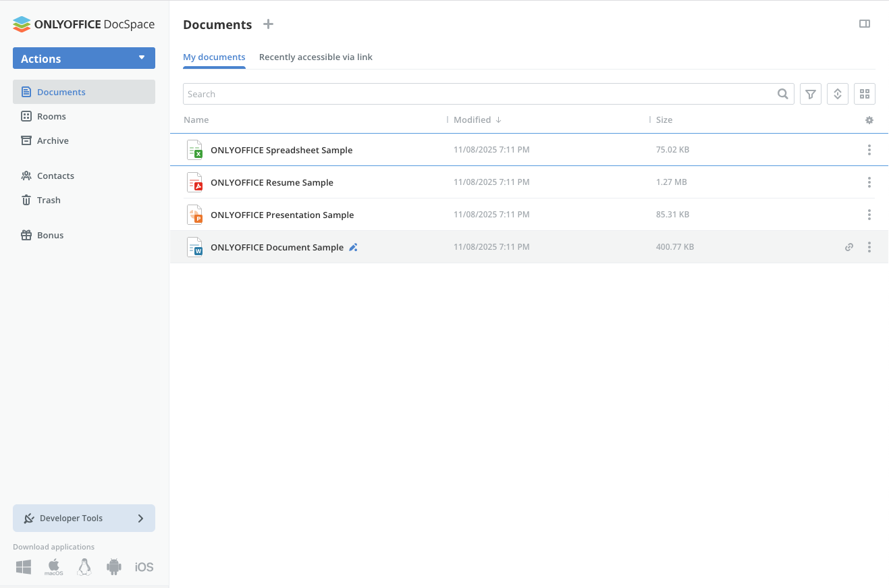
Task: Toggle the info panel icon
Action: 864,24
